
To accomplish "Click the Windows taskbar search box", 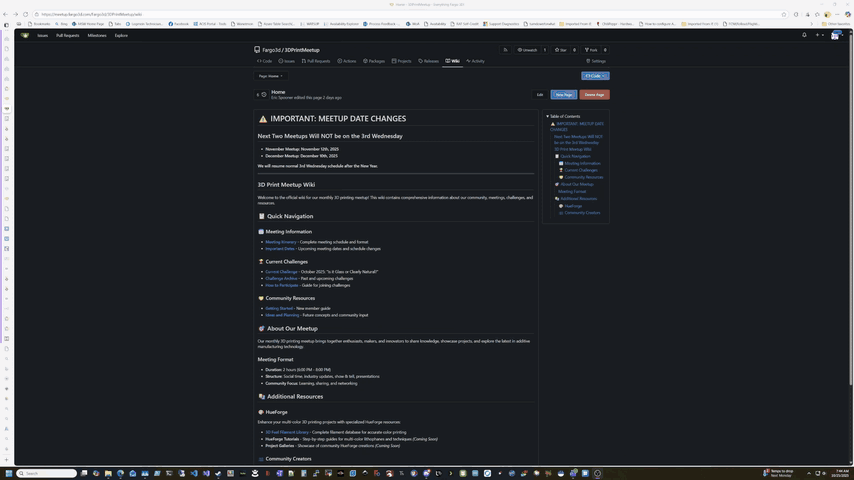I will (x=47, y=473).
